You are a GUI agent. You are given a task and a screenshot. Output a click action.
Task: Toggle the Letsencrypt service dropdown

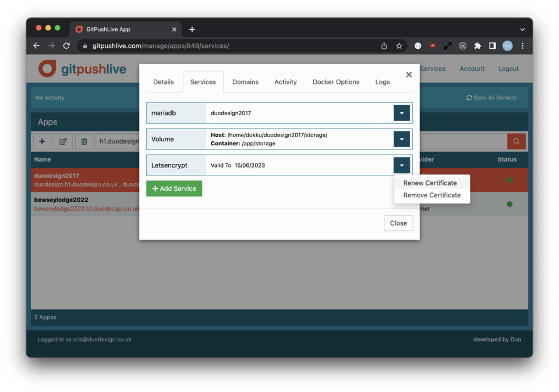tap(401, 165)
